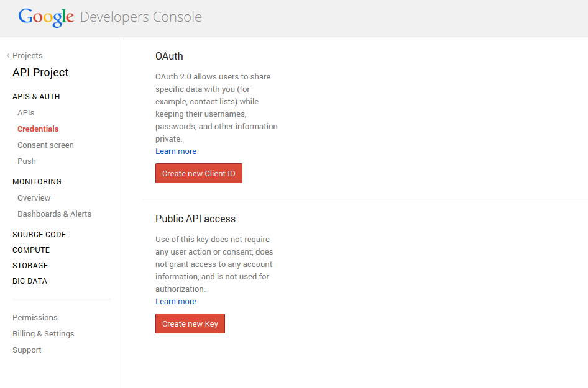The height and width of the screenshot is (388, 588).
Task: Open the Permissions page
Action: click(35, 318)
